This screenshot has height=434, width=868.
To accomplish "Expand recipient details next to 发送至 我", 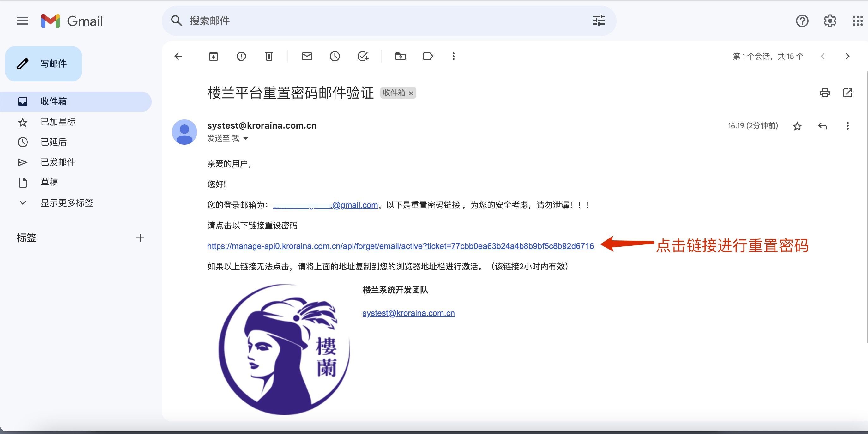I will pos(246,138).
